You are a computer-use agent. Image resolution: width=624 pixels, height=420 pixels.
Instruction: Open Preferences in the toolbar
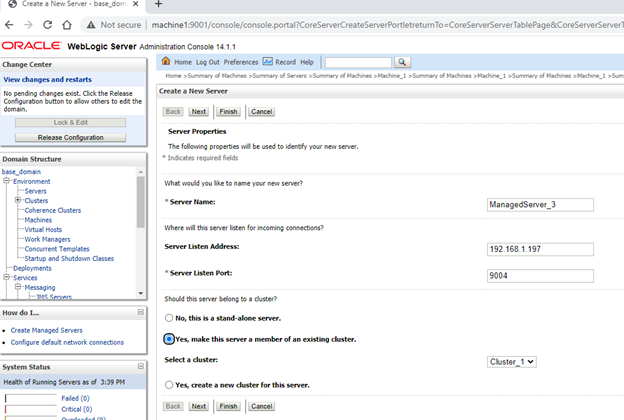tap(241, 62)
